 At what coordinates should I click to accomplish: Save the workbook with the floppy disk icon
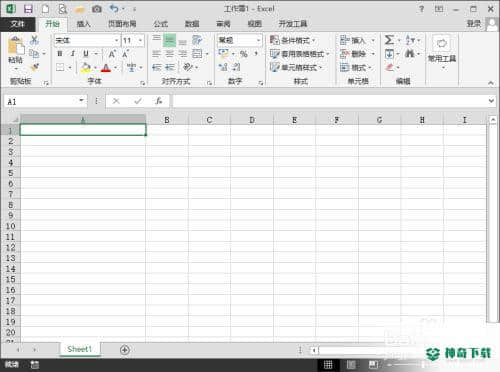28,9
